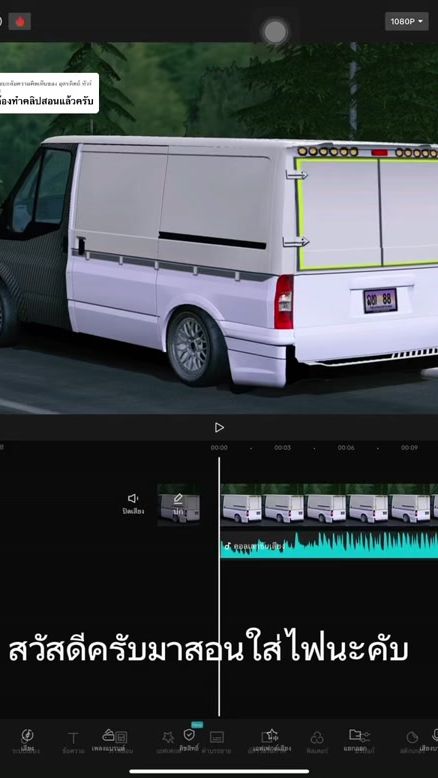Tap the red flame icon
Image resolution: width=438 pixels, height=778 pixels.
20,21
